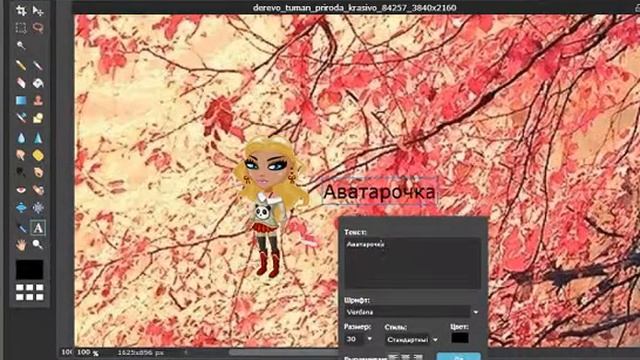Click the Verdana font field
Viewport: 640px width, 360px height.
[x=407, y=312]
